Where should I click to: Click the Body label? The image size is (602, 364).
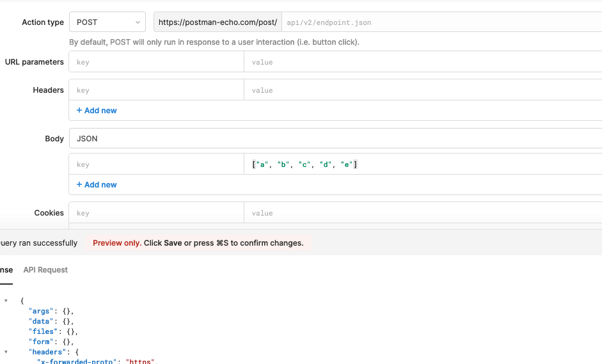(54, 139)
